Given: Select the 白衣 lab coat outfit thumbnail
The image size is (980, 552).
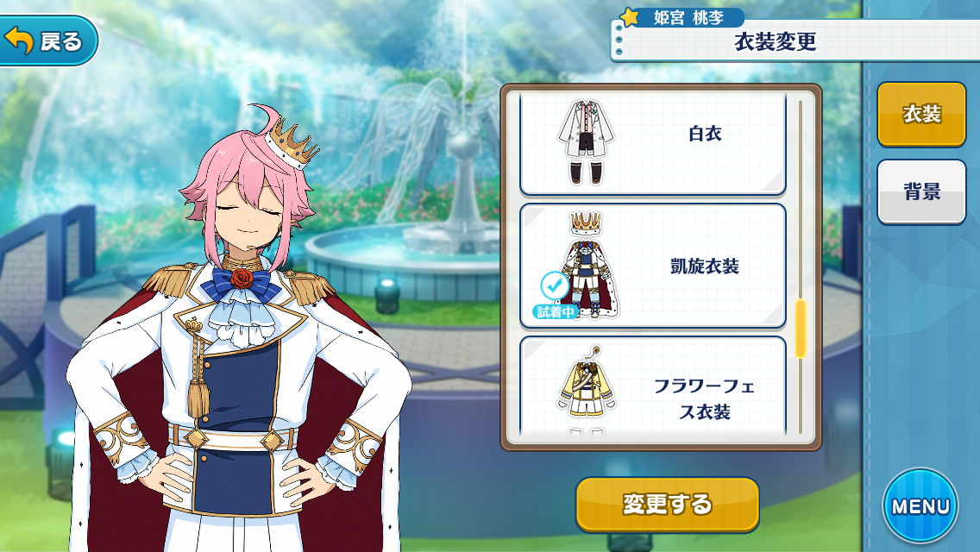Looking at the screenshot, I should pyautogui.click(x=587, y=142).
